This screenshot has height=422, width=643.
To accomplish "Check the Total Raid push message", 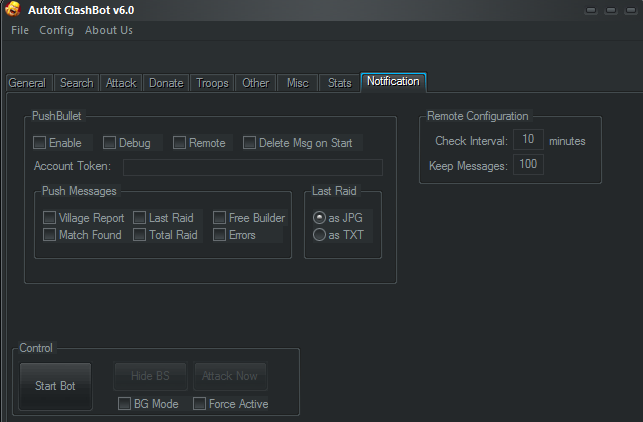I will click(x=139, y=235).
